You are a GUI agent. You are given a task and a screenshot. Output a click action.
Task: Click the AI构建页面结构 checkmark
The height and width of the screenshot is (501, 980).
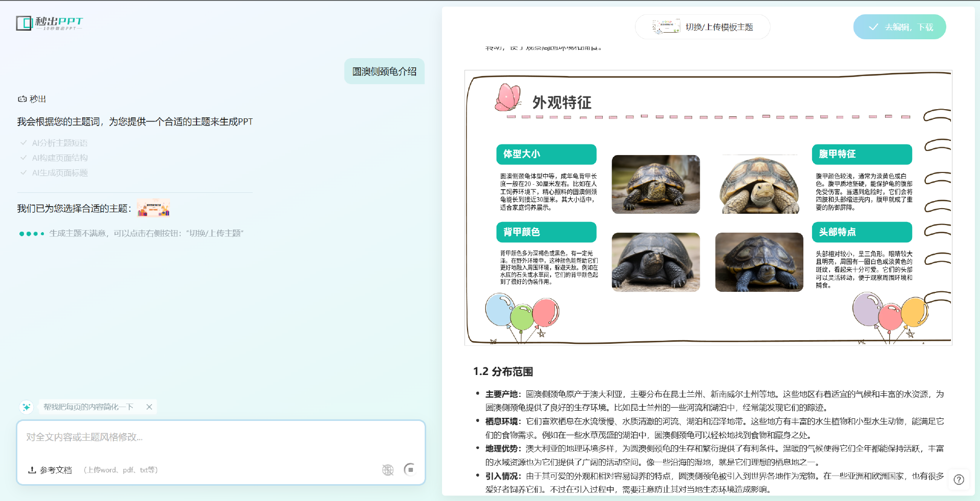pos(23,157)
